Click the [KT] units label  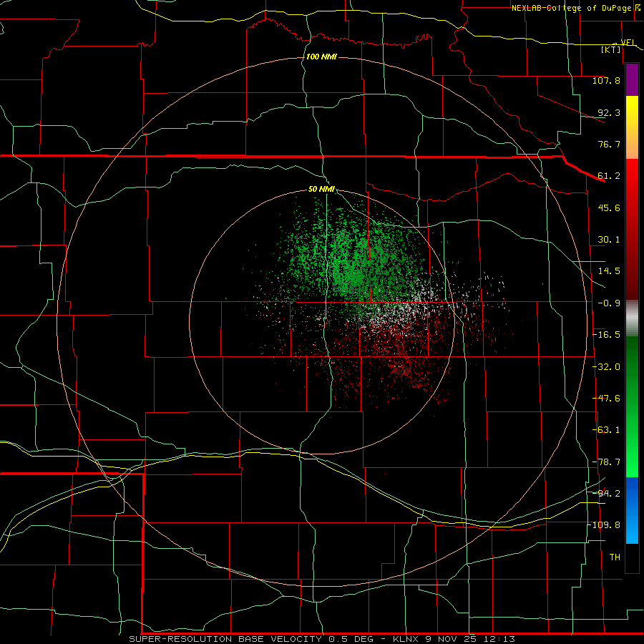coord(611,49)
